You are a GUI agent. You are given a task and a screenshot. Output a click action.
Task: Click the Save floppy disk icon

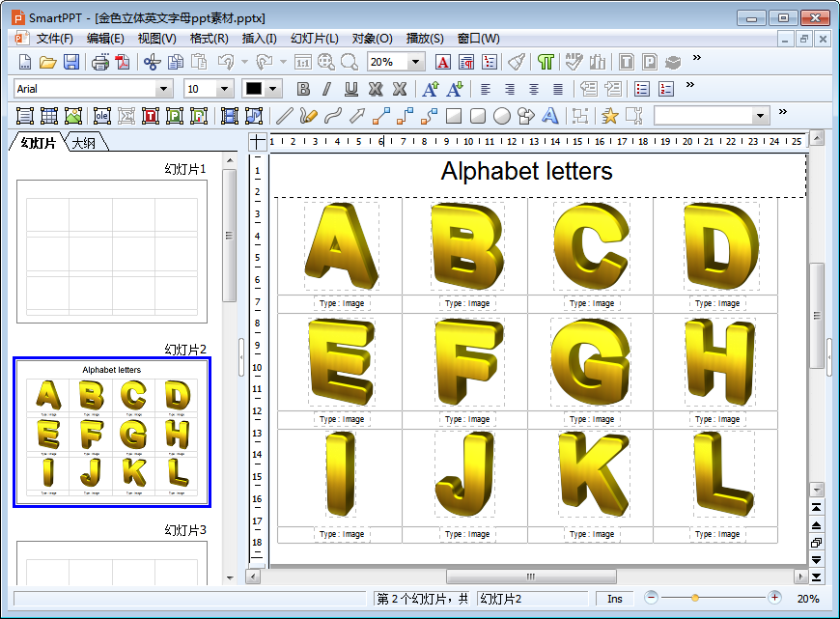click(71, 62)
